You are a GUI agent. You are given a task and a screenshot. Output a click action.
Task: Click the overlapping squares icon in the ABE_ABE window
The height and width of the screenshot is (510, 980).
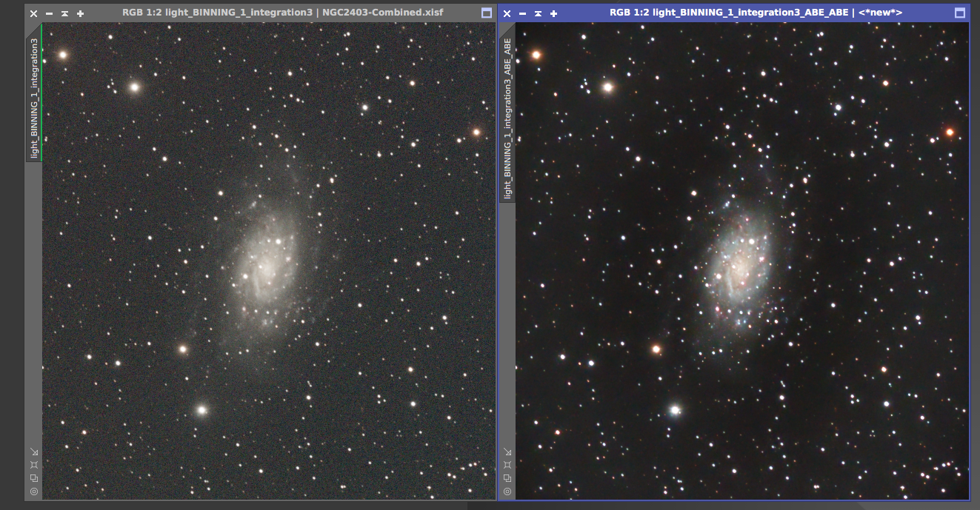(507, 478)
